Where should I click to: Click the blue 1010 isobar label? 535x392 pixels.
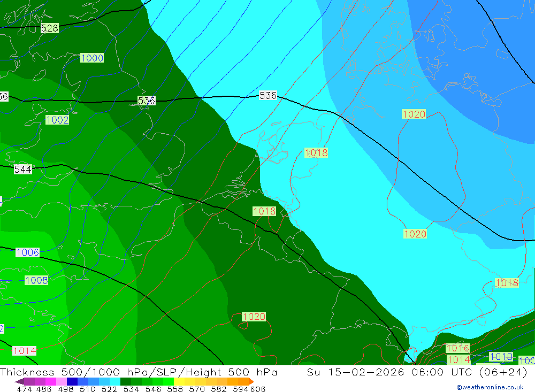(x=501, y=357)
